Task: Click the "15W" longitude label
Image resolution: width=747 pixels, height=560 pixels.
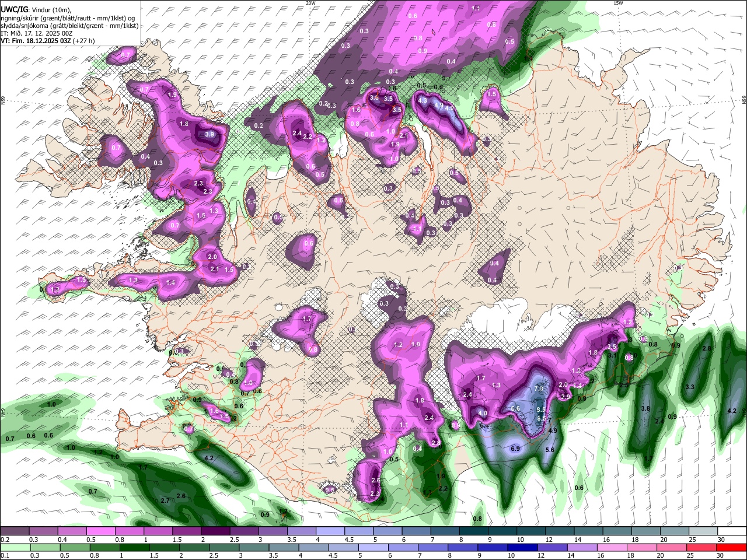Action: tap(618, 3)
